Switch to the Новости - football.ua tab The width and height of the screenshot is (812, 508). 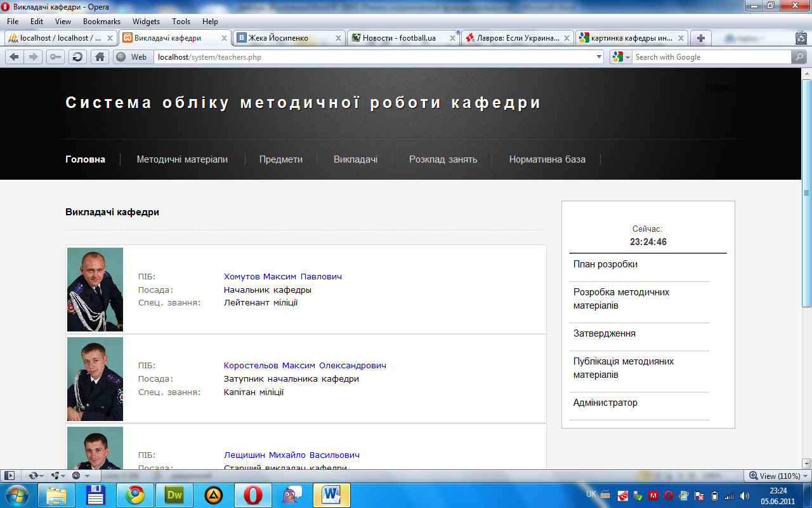[403, 38]
